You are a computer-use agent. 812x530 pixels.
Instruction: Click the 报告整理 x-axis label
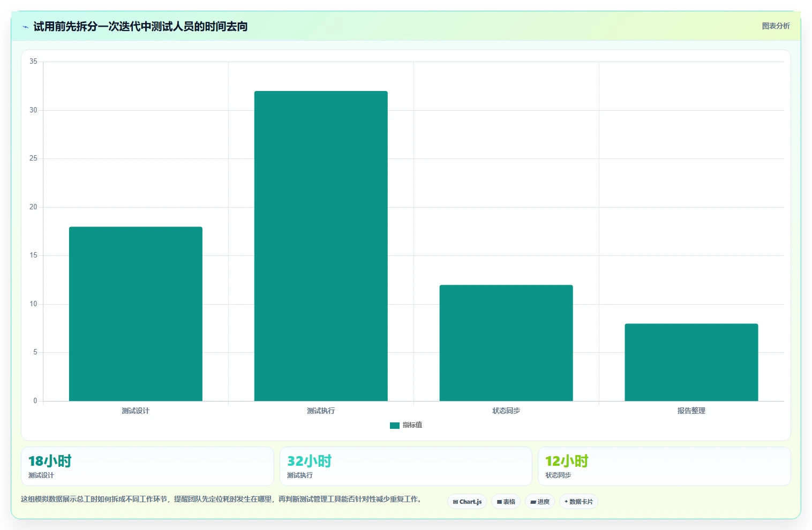coord(691,411)
